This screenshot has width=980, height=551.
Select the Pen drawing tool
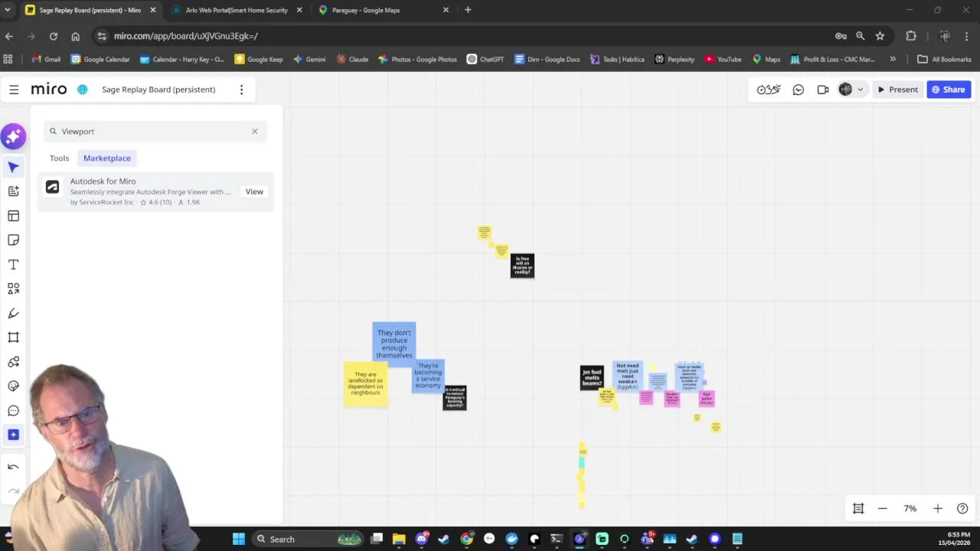(x=13, y=314)
